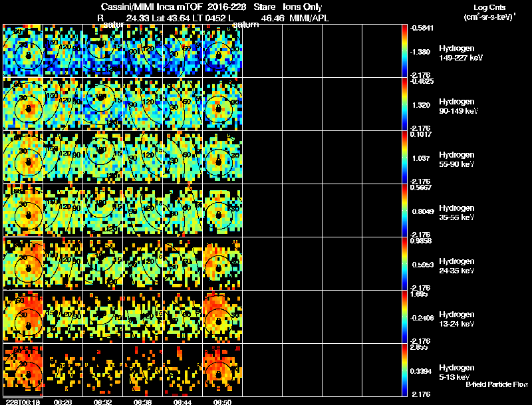532x405 pixels.
Task: Click the 'B-field Particle Flow' label
Action: click(497, 384)
